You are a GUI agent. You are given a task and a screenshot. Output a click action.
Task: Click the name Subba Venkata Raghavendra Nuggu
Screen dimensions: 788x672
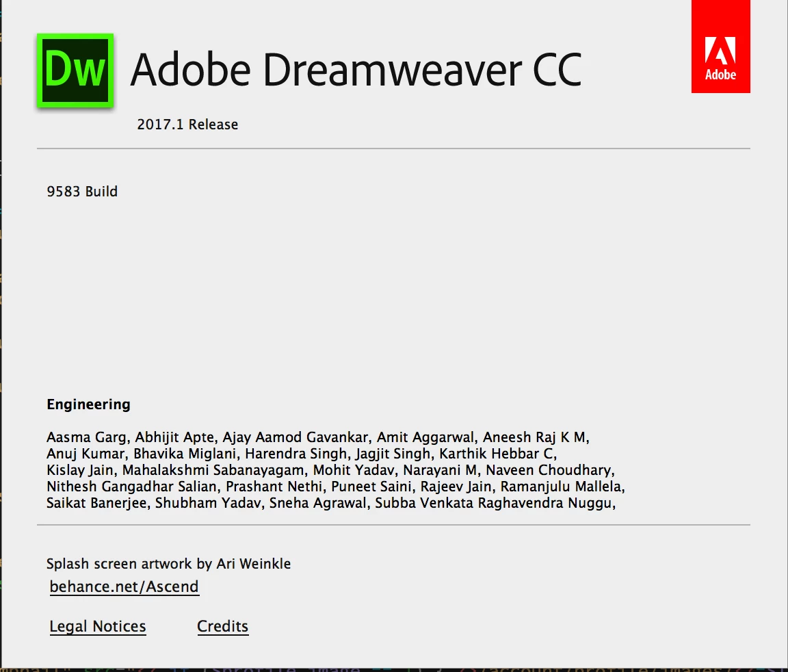pyautogui.click(x=493, y=503)
